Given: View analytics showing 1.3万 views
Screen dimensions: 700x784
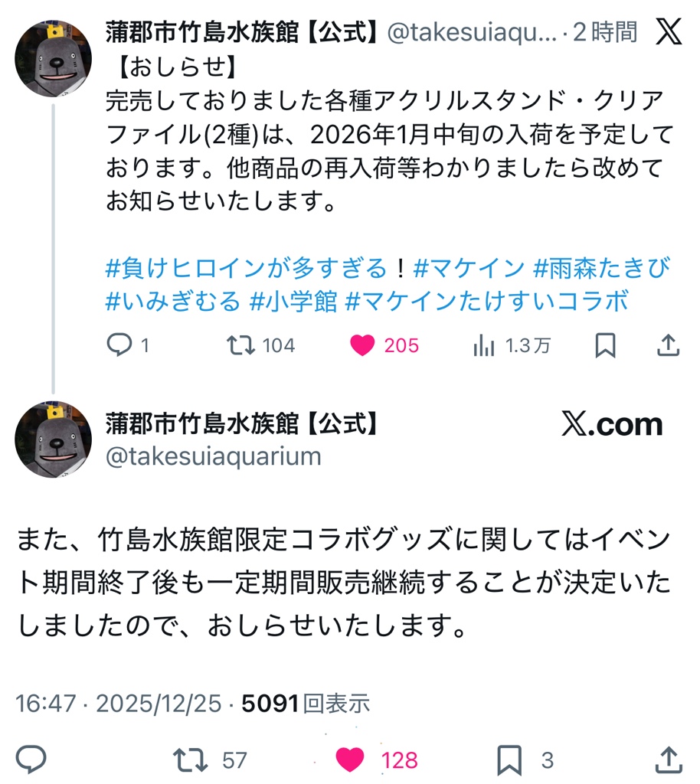Looking at the screenshot, I should click(484, 346).
